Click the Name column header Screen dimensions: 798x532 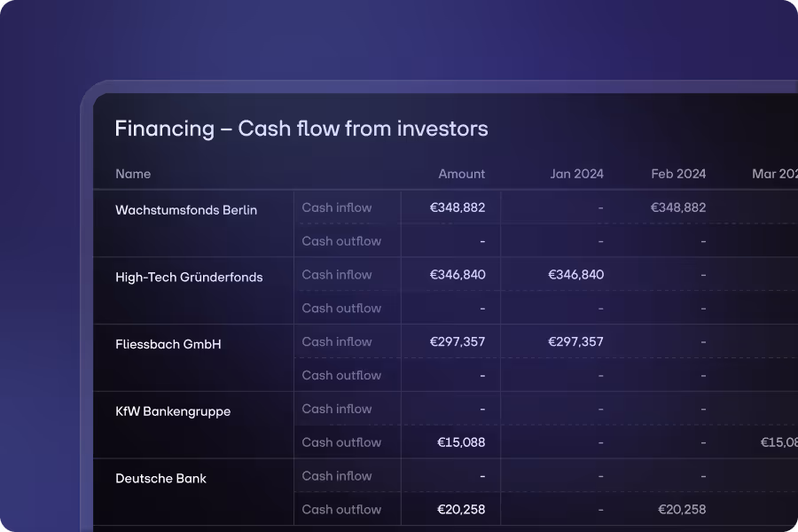pyautogui.click(x=133, y=174)
